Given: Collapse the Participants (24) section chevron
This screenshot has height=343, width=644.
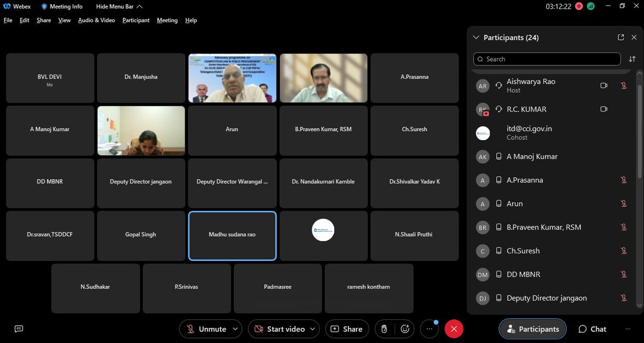Looking at the screenshot, I should pos(475,38).
